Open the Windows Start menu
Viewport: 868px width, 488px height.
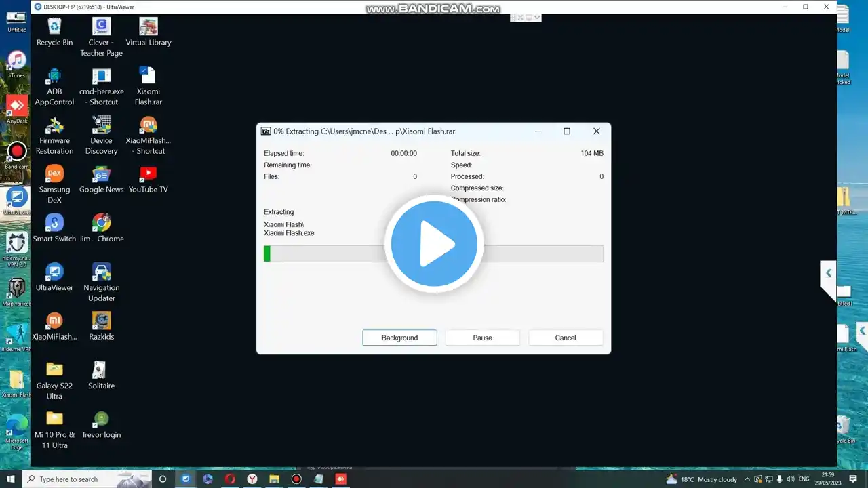pyautogui.click(x=10, y=479)
